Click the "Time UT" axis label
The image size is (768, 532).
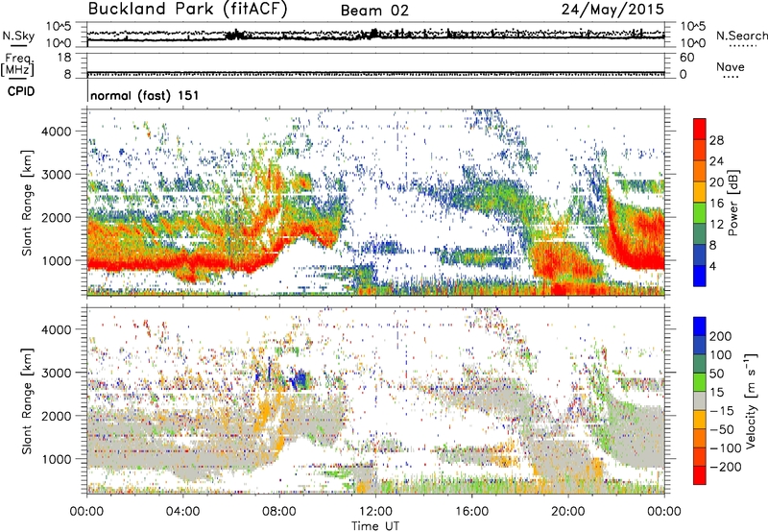(375, 526)
